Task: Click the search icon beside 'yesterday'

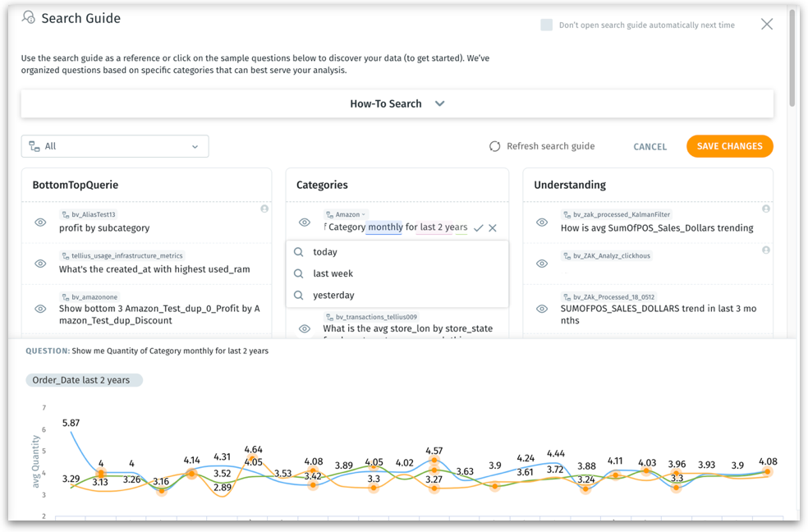Action: [299, 295]
